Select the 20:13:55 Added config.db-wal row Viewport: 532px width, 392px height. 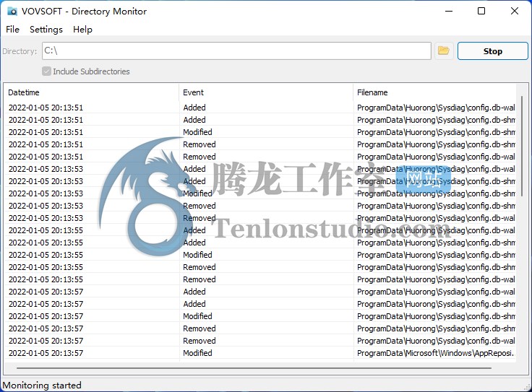(x=260, y=230)
